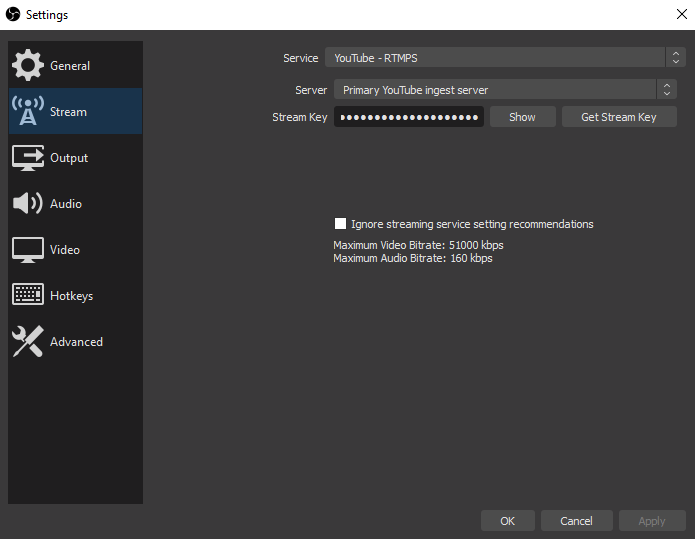Click the Get Stream Key button
The width and height of the screenshot is (695, 539).
pyautogui.click(x=618, y=117)
